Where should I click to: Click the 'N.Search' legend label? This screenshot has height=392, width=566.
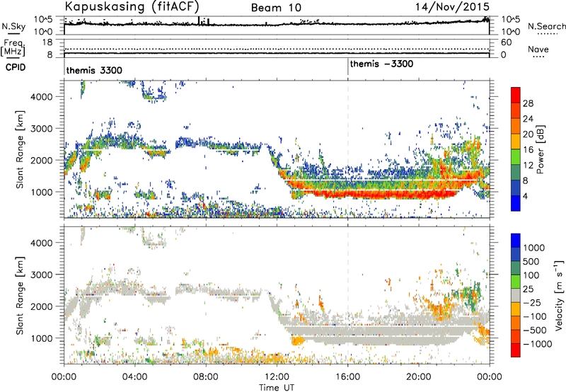547,26
